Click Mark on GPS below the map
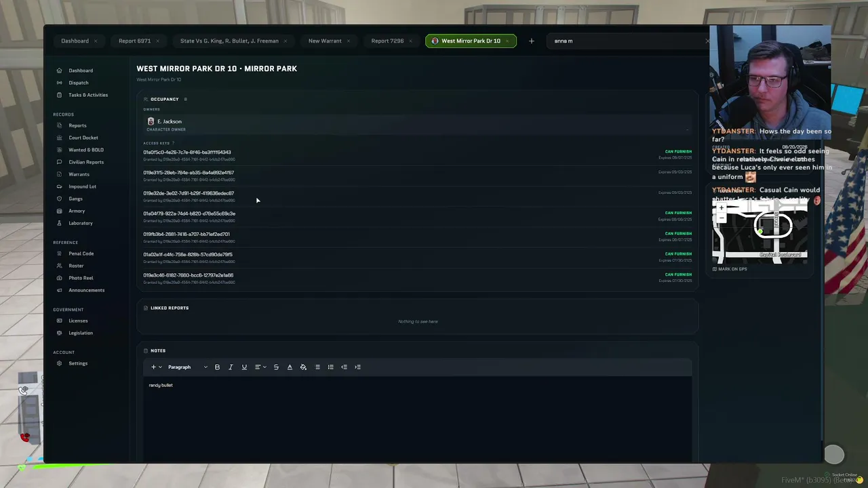Screen dimensions: 868x488 (730, 269)
